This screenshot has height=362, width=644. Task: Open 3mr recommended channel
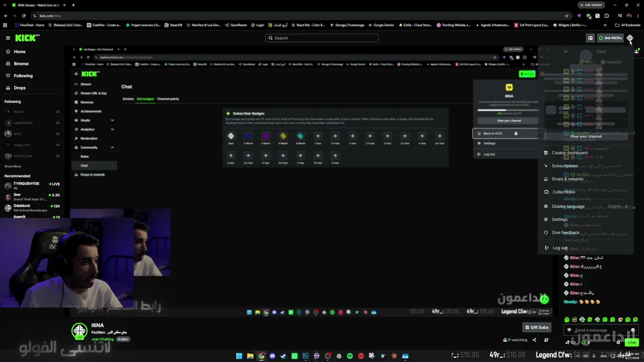(32, 197)
